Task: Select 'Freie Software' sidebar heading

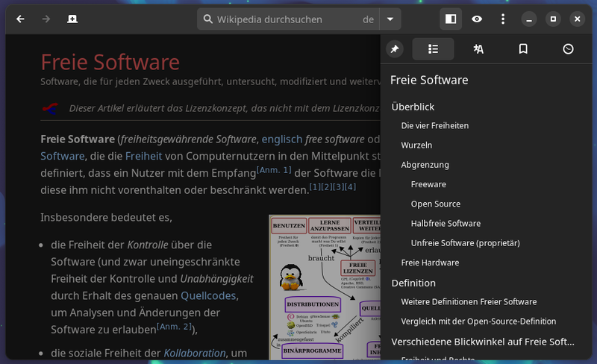Action: [429, 80]
